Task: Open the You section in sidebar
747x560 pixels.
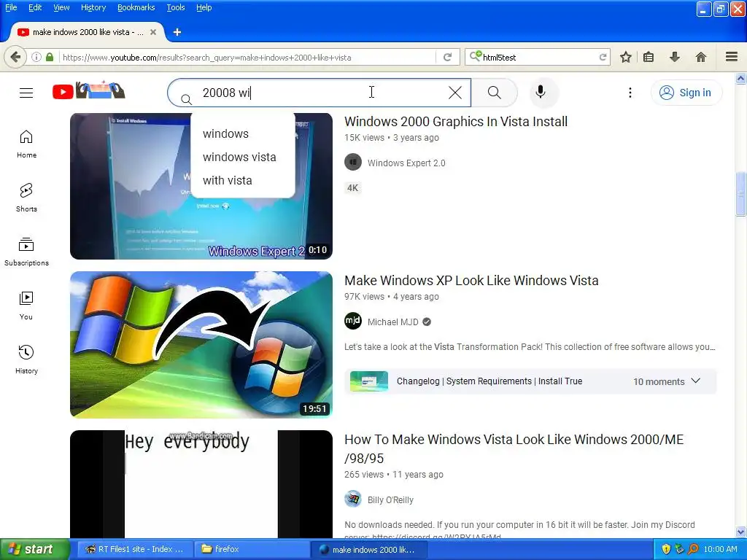Action: click(26, 306)
